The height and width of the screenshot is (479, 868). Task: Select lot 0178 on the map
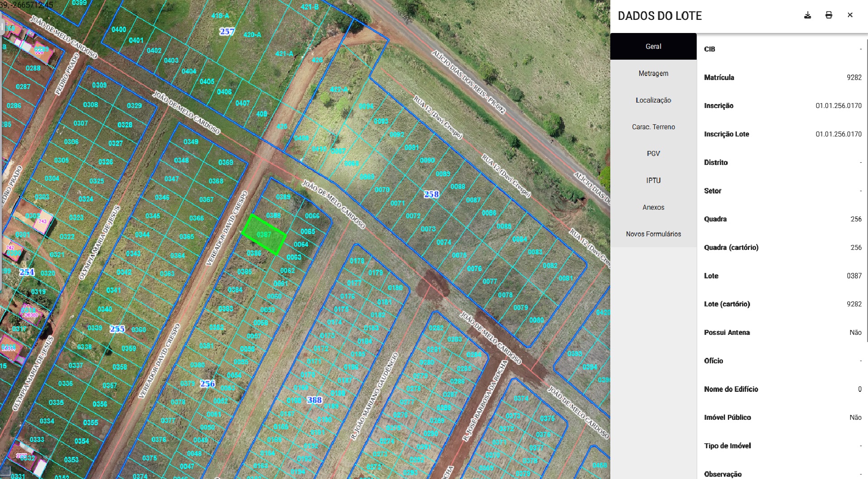coord(357,261)
